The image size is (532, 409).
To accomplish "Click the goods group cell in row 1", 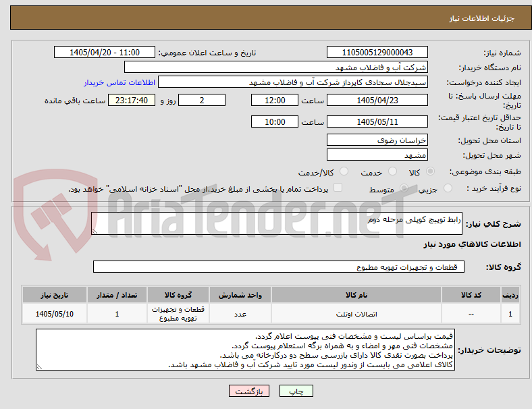I will click(x=178, y=314).
